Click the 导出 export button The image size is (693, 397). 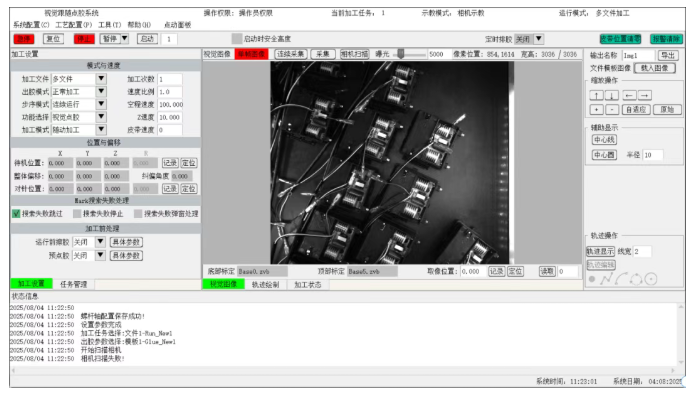click(x=667, y=55)
